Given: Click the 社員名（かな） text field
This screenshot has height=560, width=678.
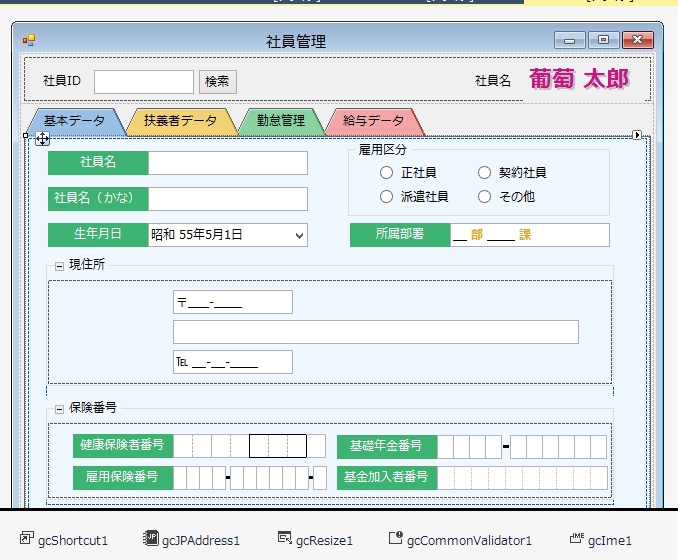Looking at the screenshot, I should (228, 199).
